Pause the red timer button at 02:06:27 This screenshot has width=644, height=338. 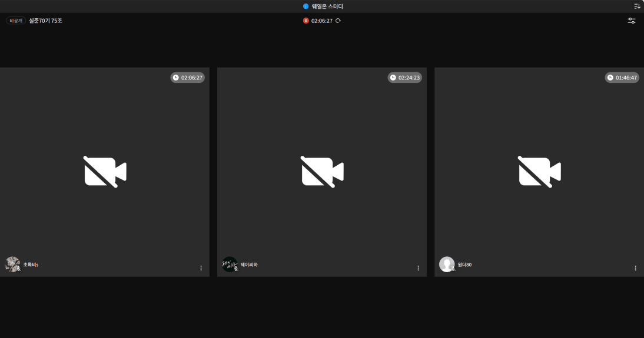click(x=306, y=21)
